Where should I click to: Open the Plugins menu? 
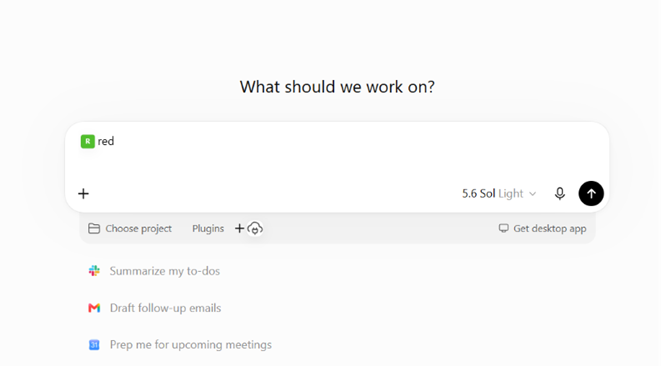click(x=208, y=229)
